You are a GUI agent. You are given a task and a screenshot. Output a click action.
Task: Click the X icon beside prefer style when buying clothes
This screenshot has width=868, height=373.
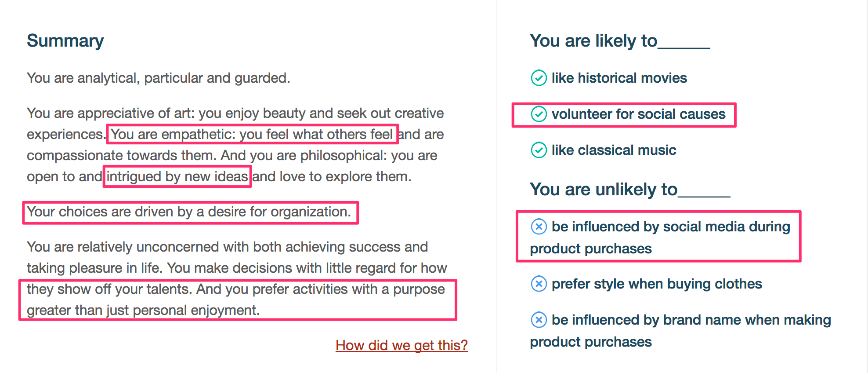[x=539, y=284]
